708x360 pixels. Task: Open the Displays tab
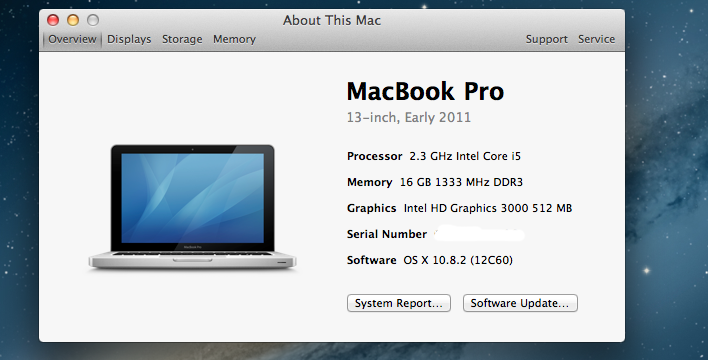tap(129, 39)
